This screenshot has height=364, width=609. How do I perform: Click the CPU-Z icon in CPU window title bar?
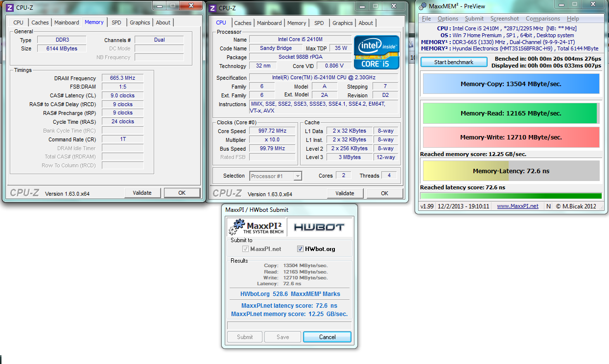(212, 8)
